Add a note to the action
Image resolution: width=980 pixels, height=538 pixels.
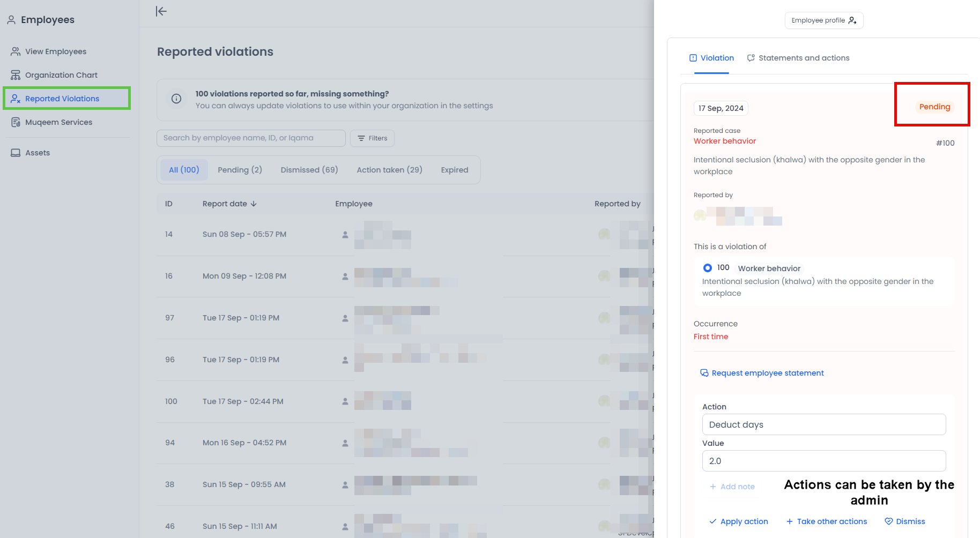pyautogui.click(x=732, y=487)
